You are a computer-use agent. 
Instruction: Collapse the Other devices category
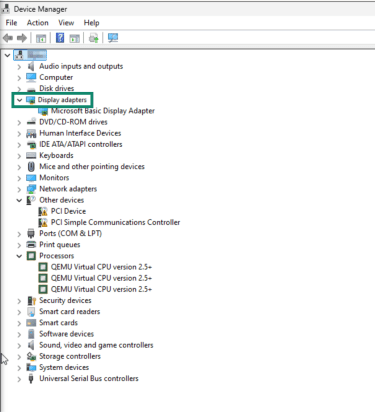pos(19,200)
